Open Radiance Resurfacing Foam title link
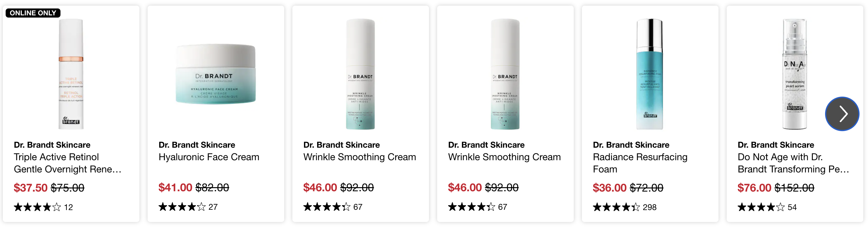Screen dimensions: 868x227 [x=640, y=163]
